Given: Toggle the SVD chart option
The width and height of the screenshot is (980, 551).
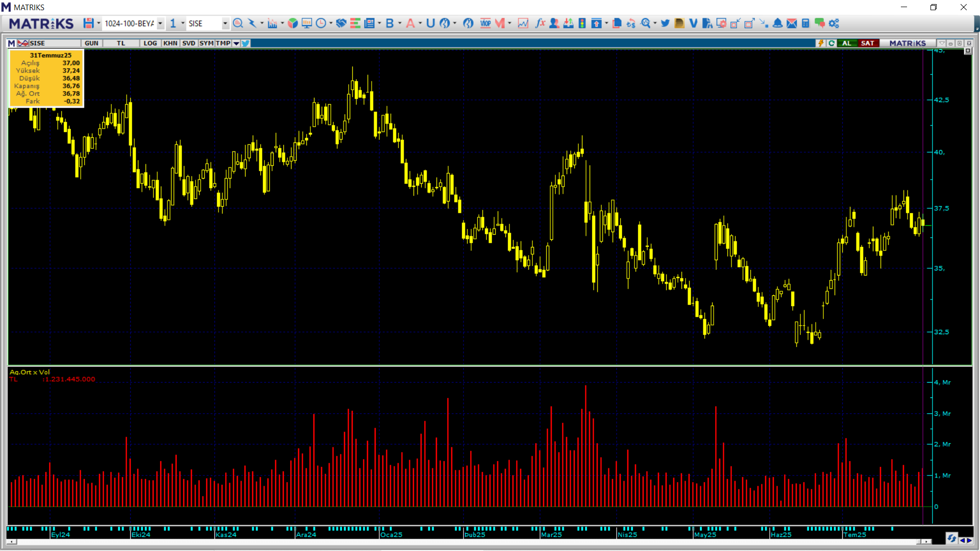Looking at the screenshot, I should coord(189,43).
